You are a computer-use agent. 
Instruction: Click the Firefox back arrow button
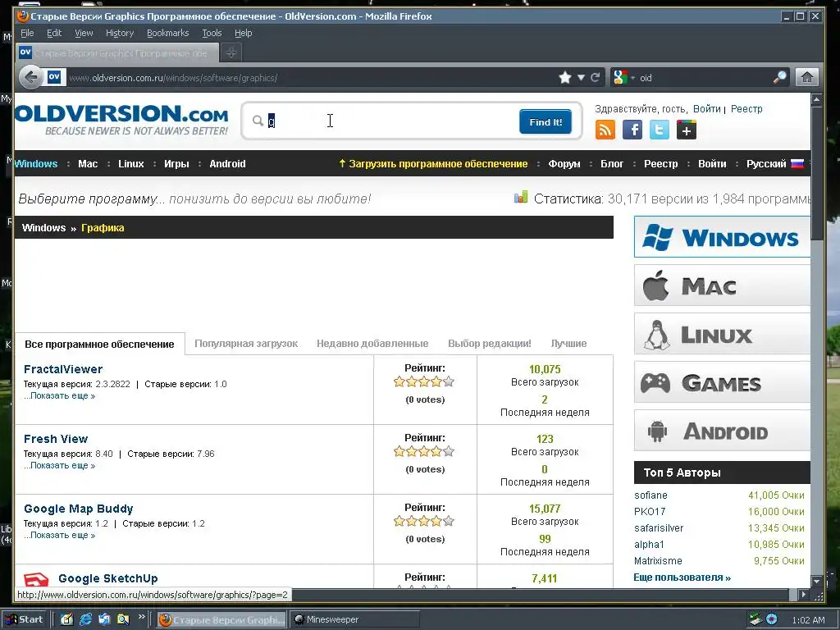pyautogui.click(x=30, y=78)
